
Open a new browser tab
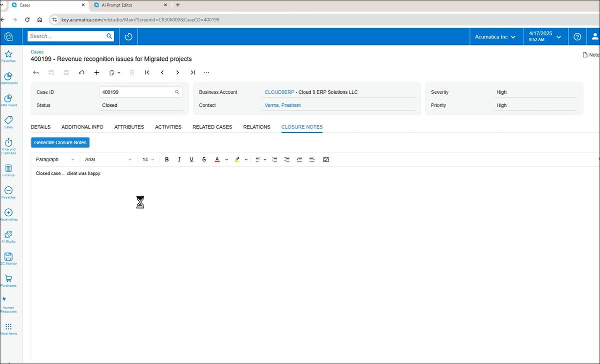(x=178, y=5)
